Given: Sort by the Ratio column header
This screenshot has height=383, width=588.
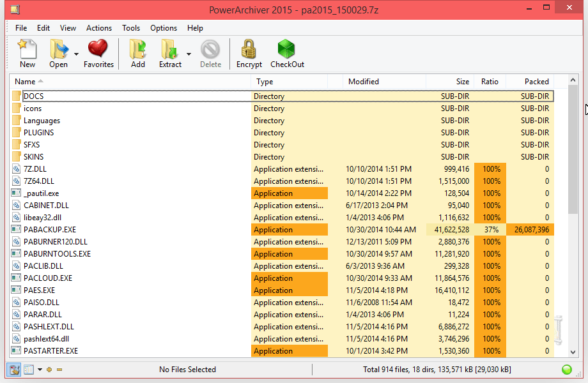Looking at the screenshot, I should [490, 82].
